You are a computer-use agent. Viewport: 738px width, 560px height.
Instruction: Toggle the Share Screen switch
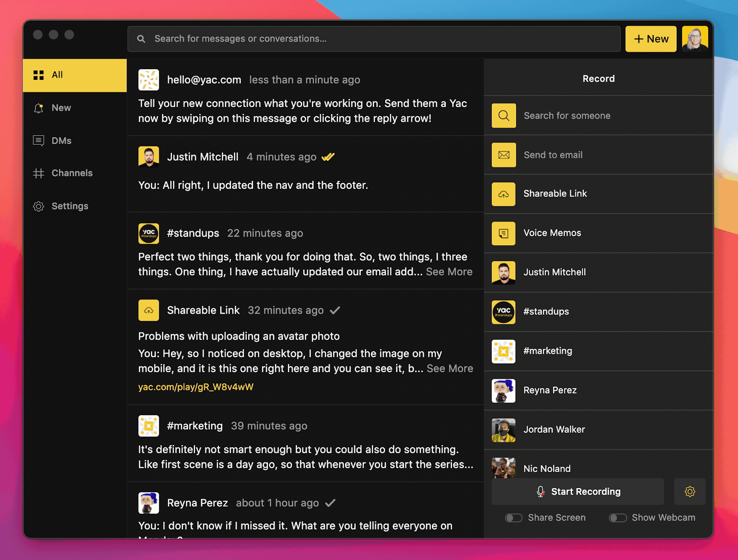tap(513, 518)
